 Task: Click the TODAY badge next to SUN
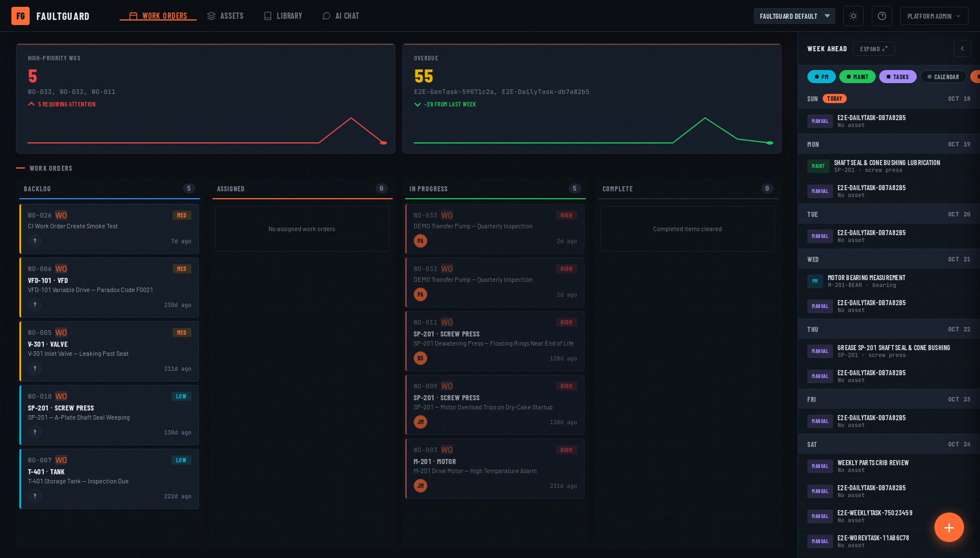(x=835, y=99)
